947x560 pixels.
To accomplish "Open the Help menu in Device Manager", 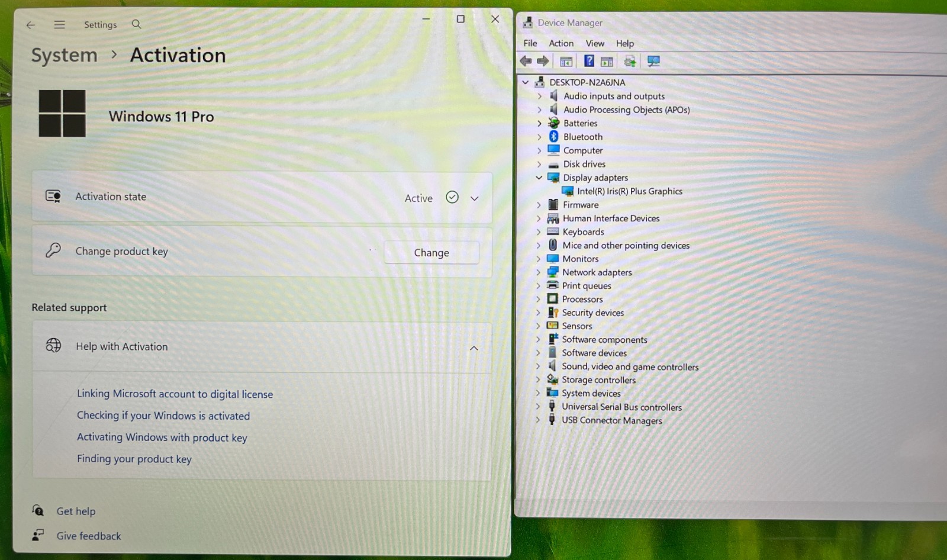I will click(625, 43).
